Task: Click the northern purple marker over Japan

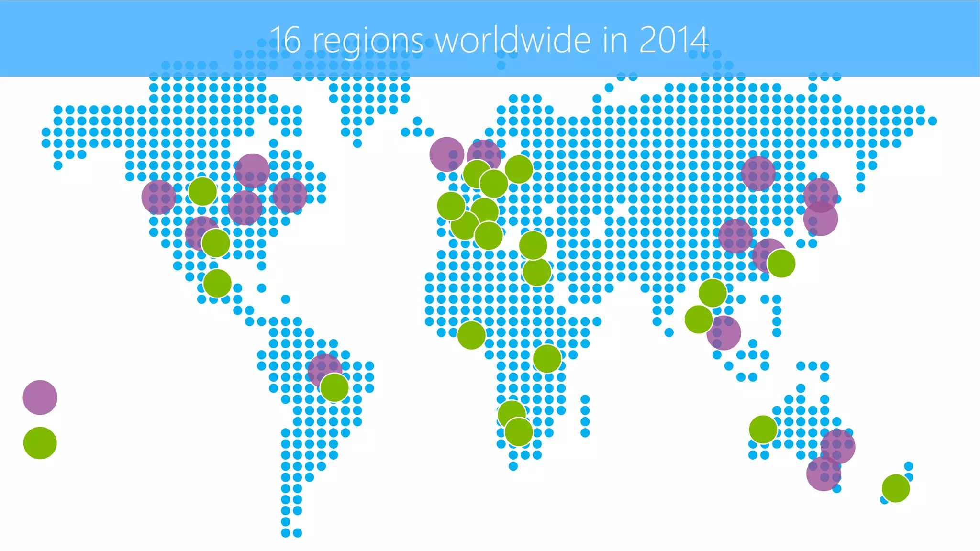Action: click(821, 195)
